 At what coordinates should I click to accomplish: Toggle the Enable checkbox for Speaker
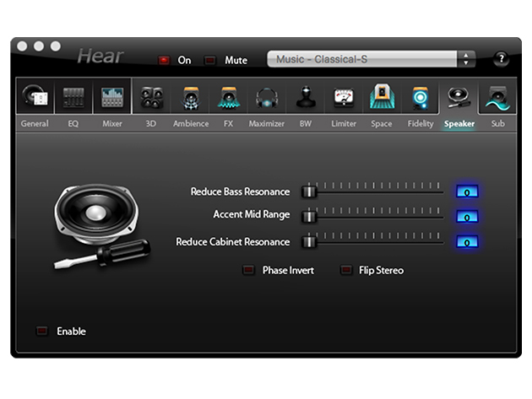pos(42,331)
